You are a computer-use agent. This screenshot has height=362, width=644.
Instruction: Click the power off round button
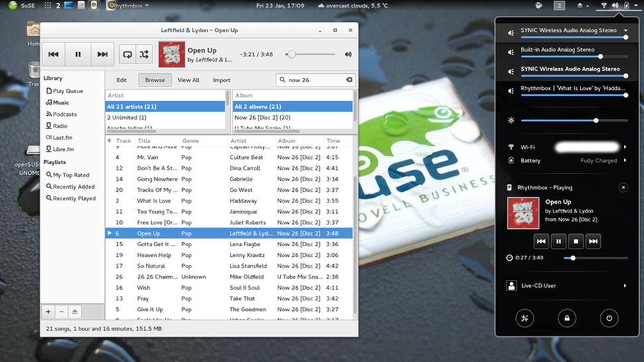click(x=609, y=318)
